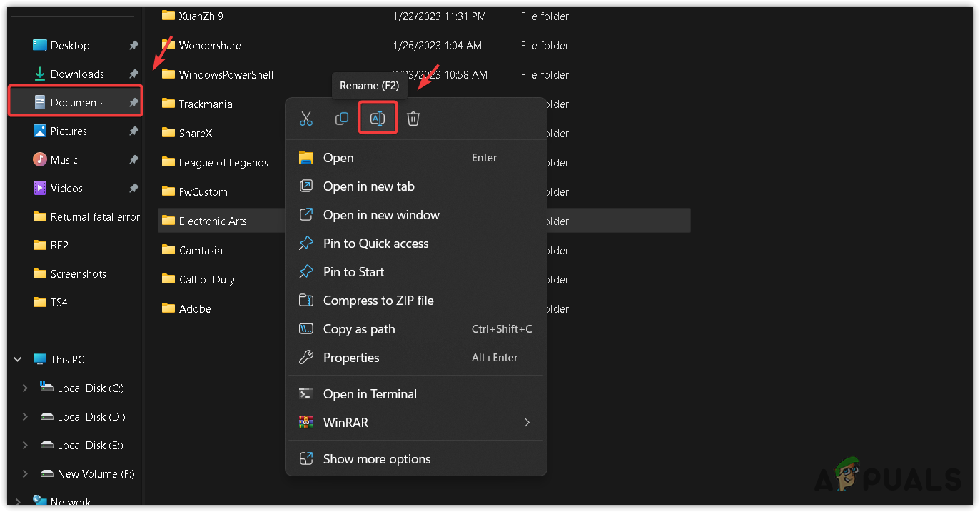980x512 pixels.
Task: Select the Trackmania folder
Action: [x=205, y=104]
